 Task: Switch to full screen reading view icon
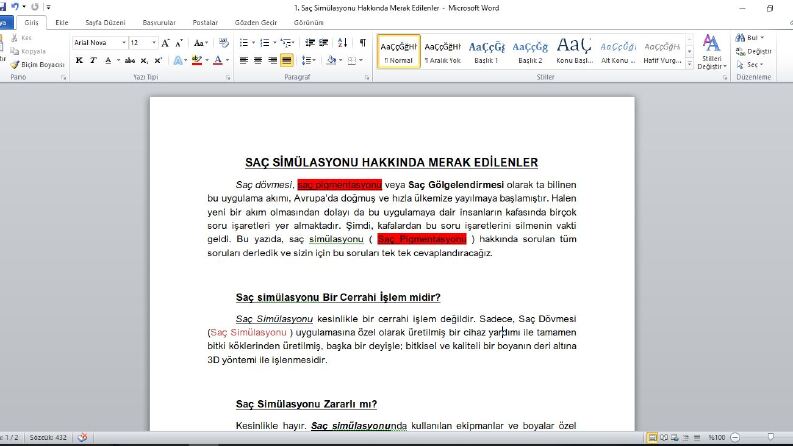664,437
